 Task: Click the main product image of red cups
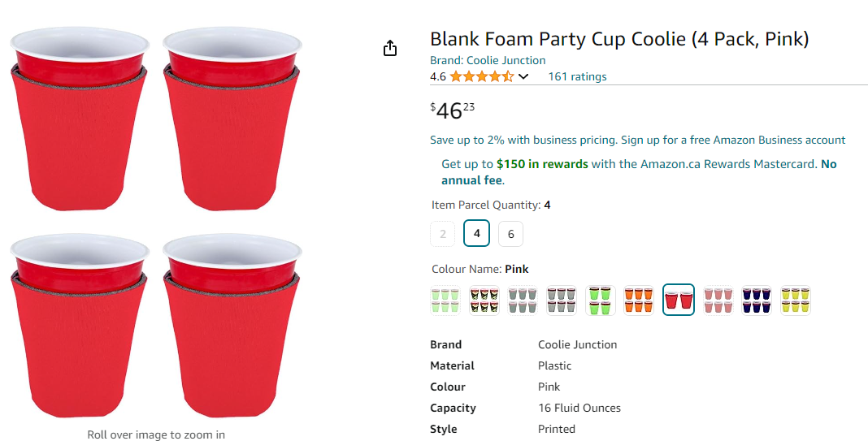tap(154, 219)
